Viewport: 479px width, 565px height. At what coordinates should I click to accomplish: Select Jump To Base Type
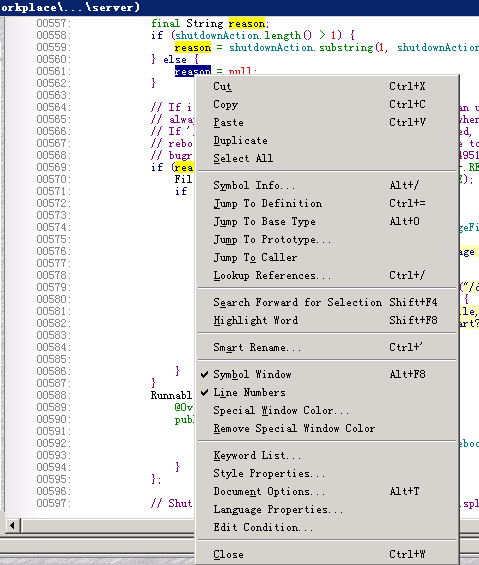click(x=327, y=222)
